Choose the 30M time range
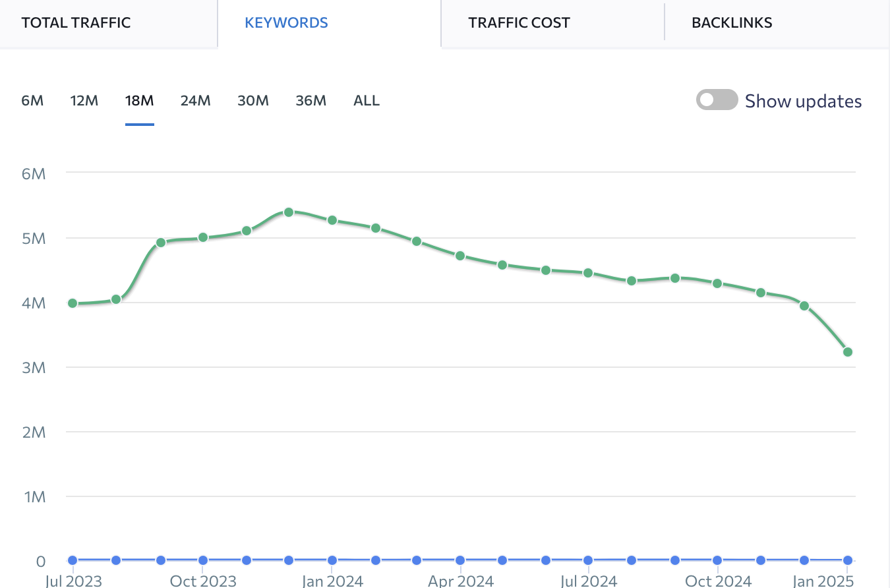The width and height of the screenshot is (890, 588). [253, 101]
